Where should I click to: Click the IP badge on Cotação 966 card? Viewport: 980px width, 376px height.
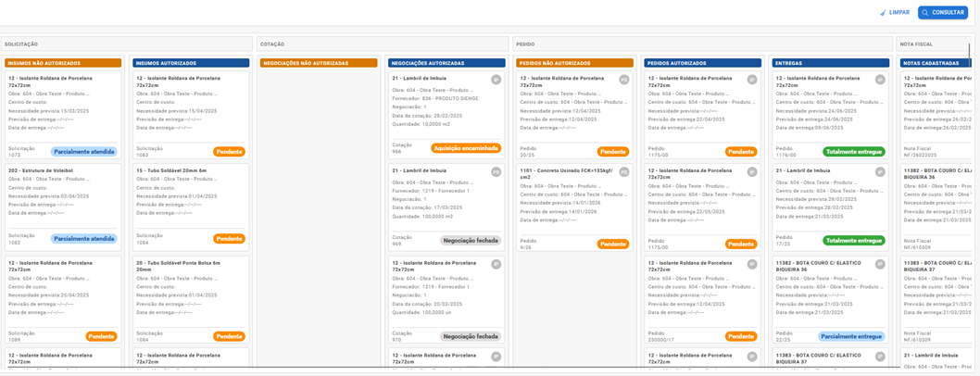[496, 80]
